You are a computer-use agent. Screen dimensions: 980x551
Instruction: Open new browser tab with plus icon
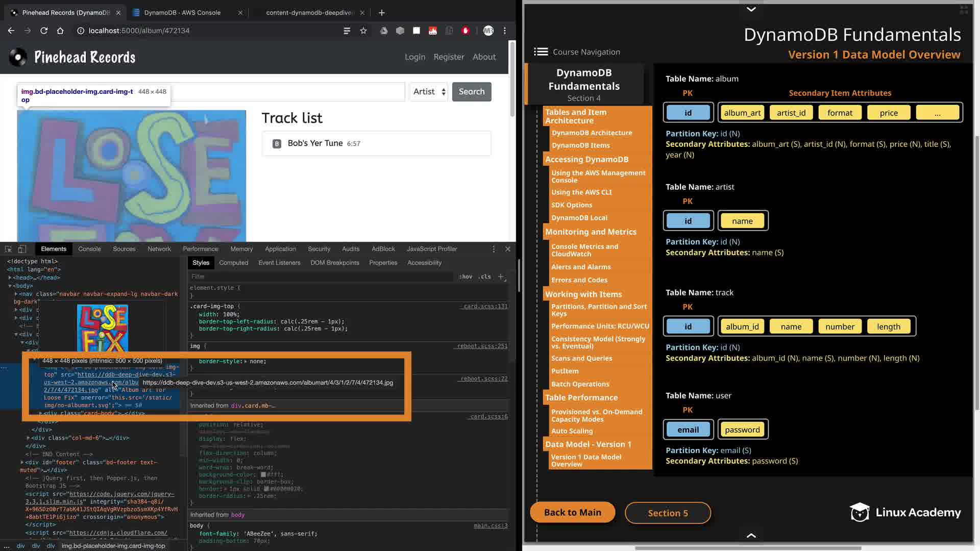pos(381,12)
